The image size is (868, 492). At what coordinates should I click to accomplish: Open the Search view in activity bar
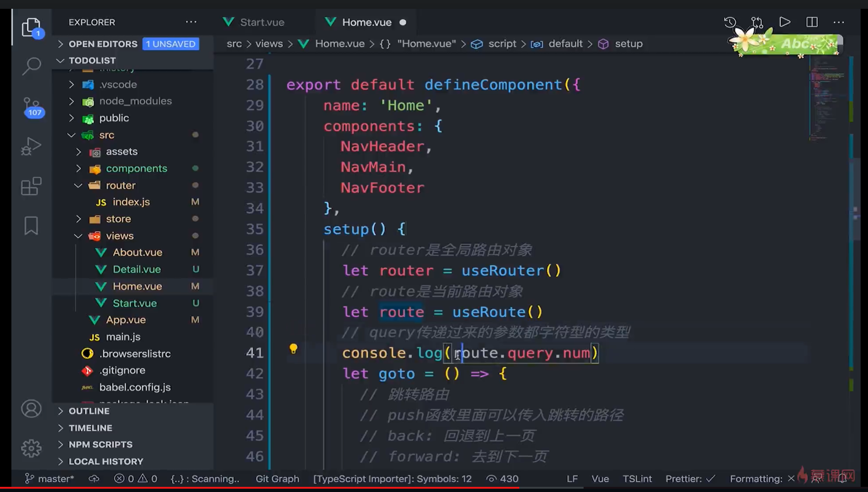tap(31, 66)
